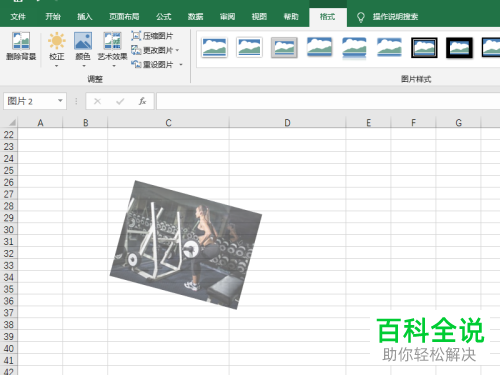Viewport: 500px width, 375px height.
Task: Apply the fifth picture style with reflection
Action: (x=354, y=48)
